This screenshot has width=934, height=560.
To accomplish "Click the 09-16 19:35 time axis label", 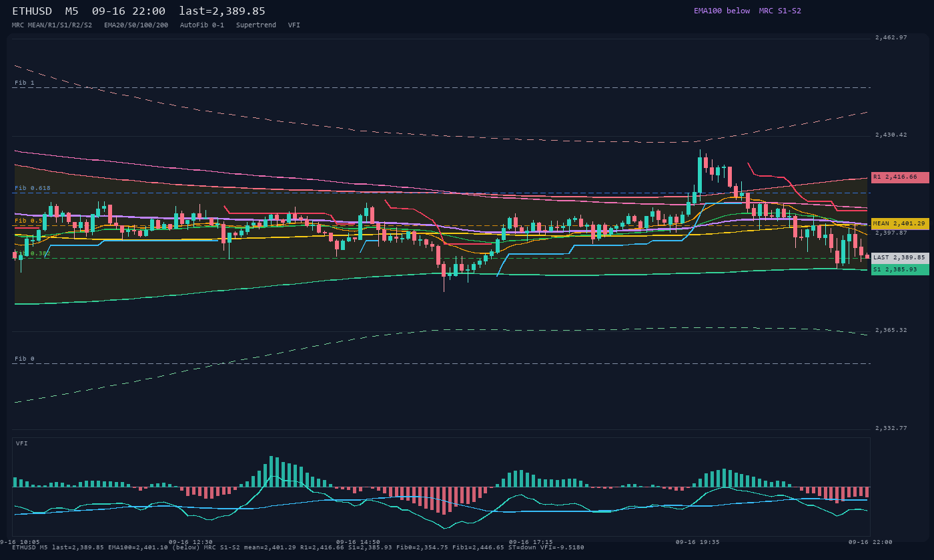I will pyautogui.click(x=698, y=542).
